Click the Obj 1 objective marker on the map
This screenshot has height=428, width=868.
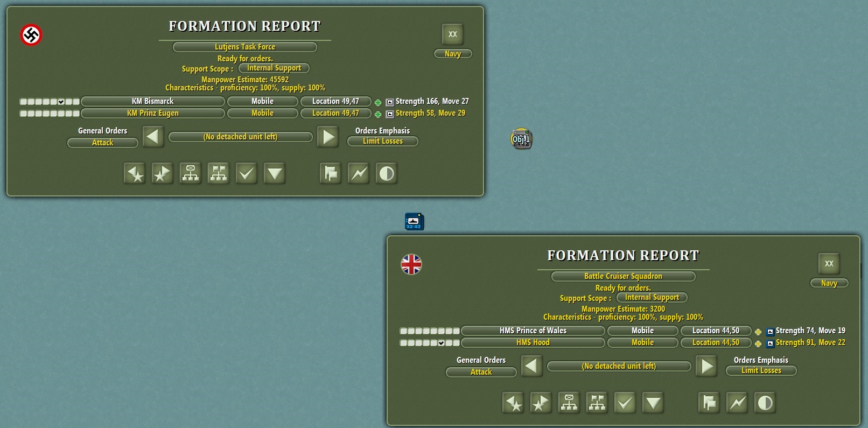(x=521, y=139)
